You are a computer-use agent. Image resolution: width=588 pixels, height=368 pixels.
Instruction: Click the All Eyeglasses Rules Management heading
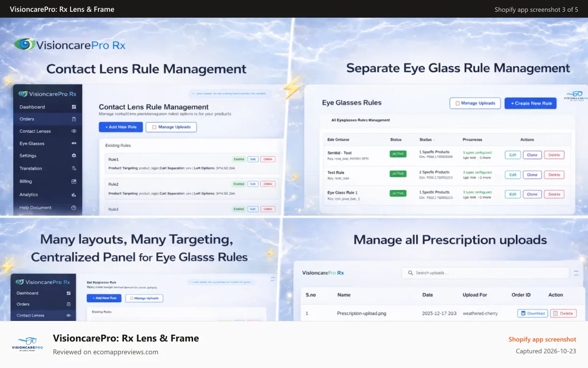[x=361, y=120]
